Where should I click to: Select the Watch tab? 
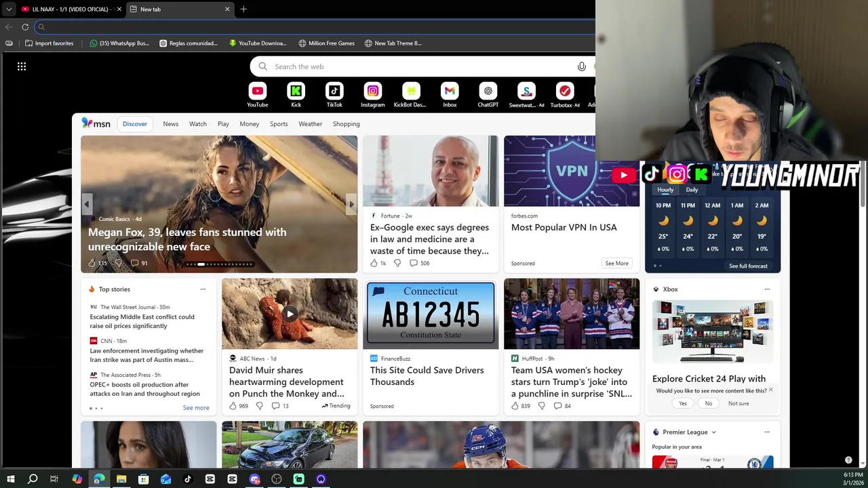pyautogui.click(x=198, y=124)
